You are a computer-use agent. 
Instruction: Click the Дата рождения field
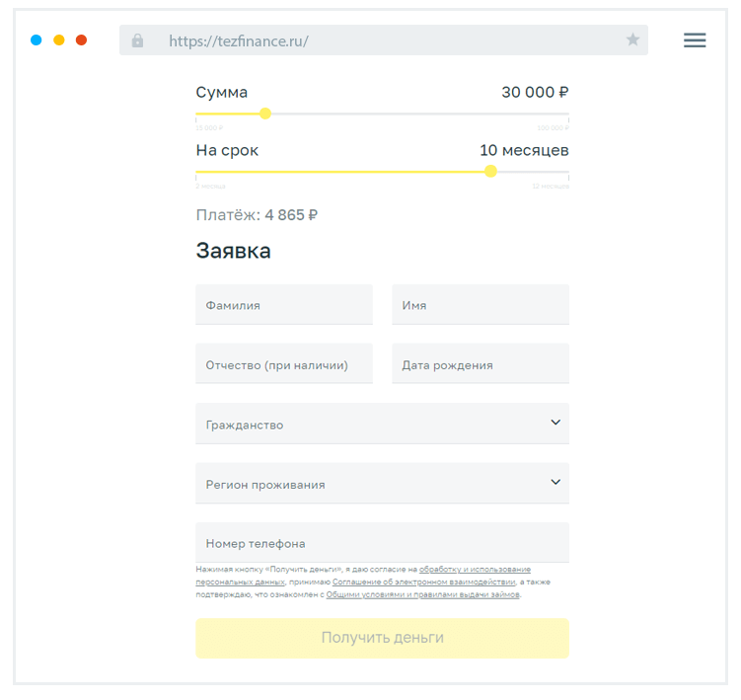(x=481, y=364)
